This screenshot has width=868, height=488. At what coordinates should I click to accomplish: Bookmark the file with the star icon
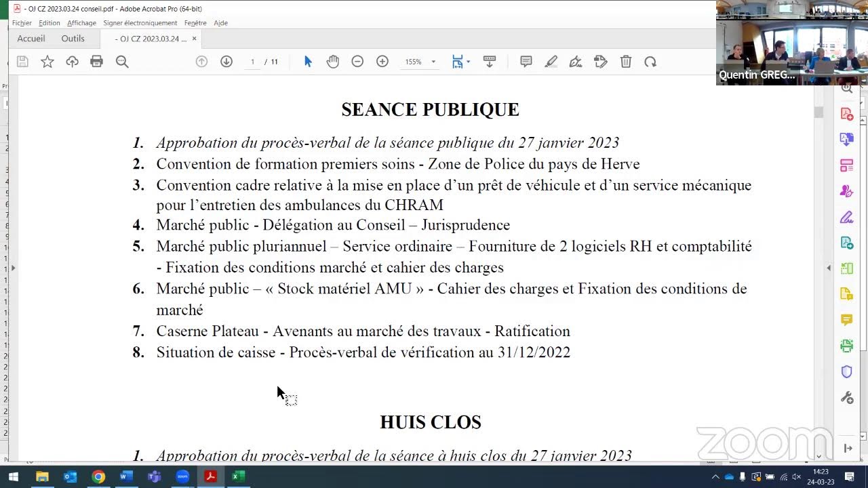[47, 62]
